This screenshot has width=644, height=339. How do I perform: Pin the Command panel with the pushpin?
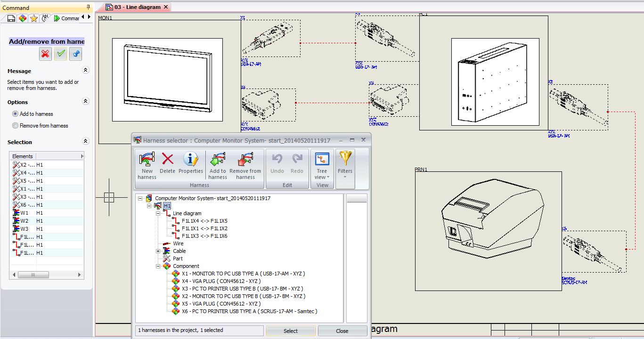pos(87,6)
